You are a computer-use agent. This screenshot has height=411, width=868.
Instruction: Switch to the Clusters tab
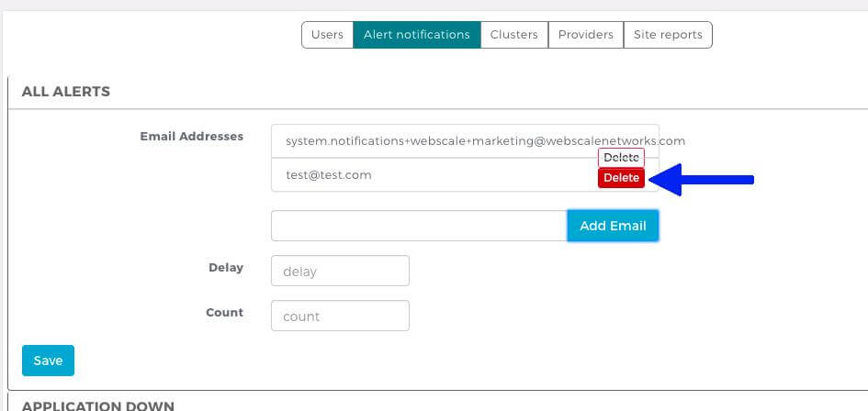513,35
